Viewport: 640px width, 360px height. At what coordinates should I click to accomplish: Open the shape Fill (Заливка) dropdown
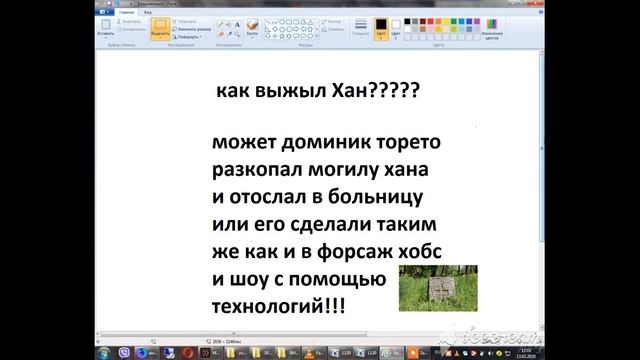coord(333,29)
